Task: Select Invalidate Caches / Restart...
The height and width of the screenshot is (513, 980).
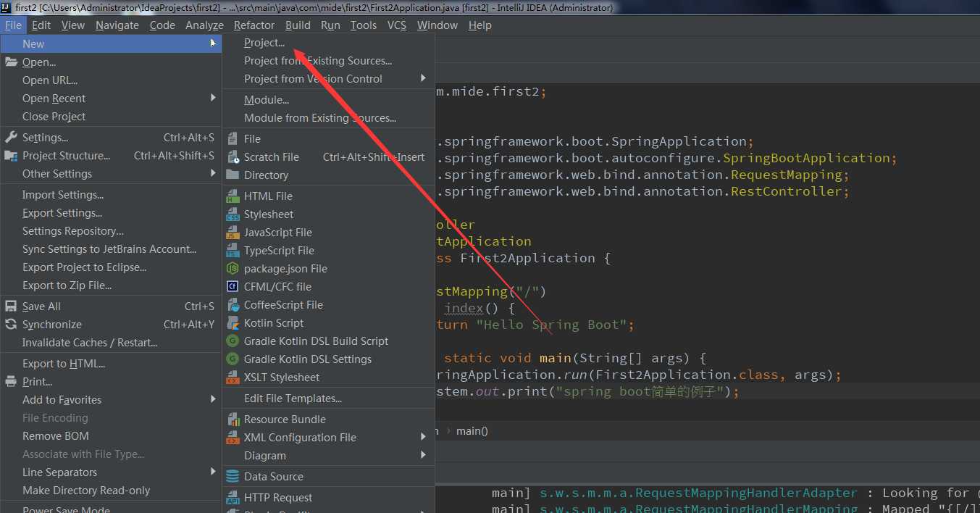Action: (111, 343)
